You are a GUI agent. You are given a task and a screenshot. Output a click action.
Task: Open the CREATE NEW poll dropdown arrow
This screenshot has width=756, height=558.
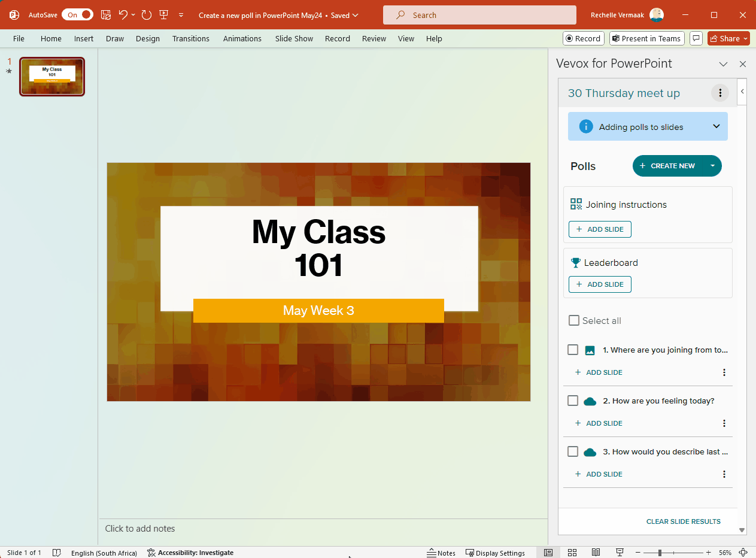coord(712,166)
